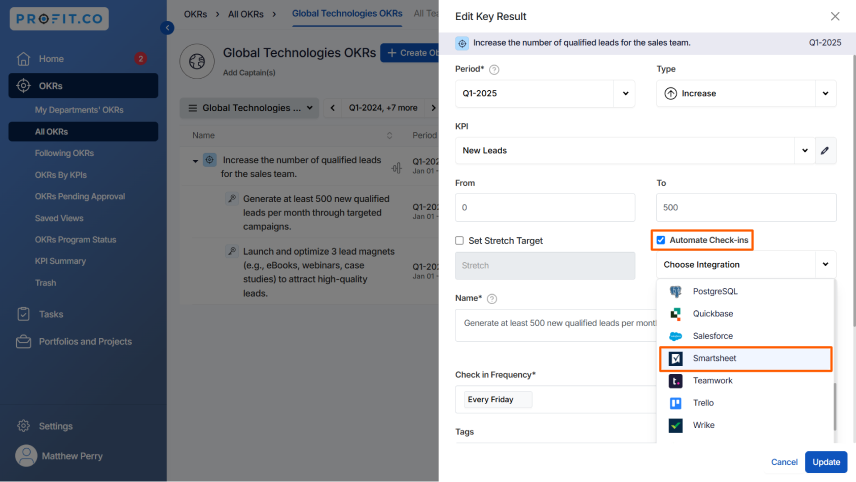856x482 pixels.
Task: Enable the Set Stretch Target checkbox
Action: [459, 241]
